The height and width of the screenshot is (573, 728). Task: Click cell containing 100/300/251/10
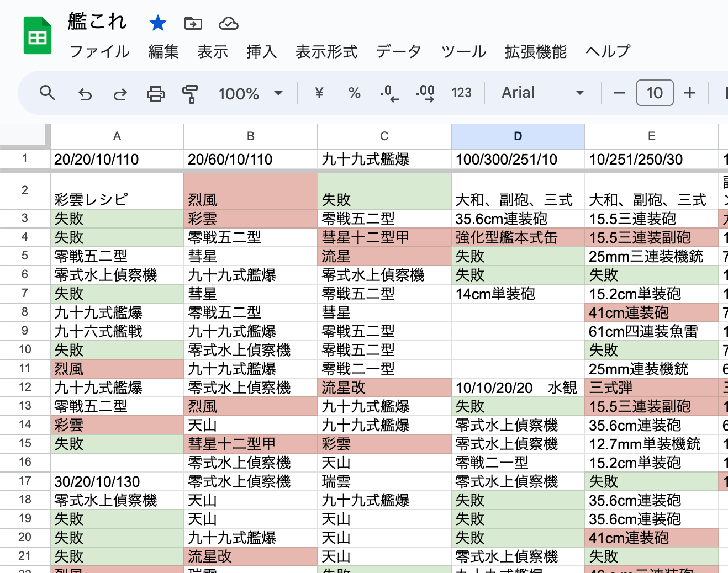coord(518,160)
